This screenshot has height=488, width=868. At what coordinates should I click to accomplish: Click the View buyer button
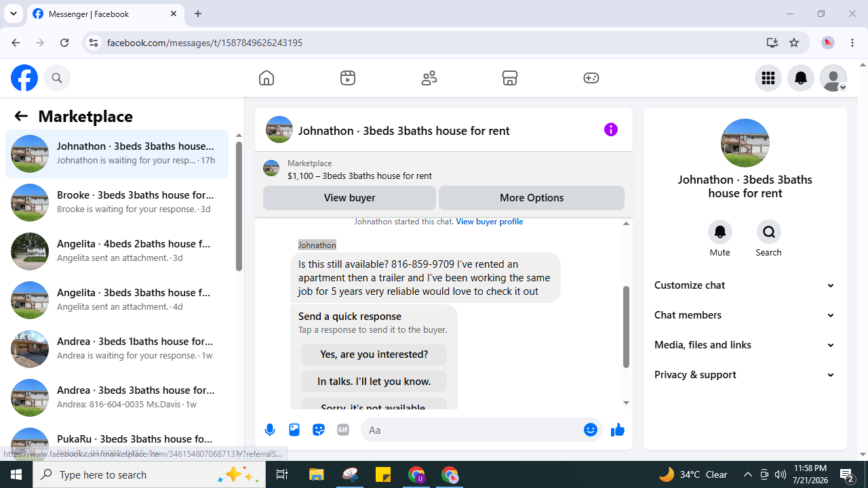[x=349, y=198]
